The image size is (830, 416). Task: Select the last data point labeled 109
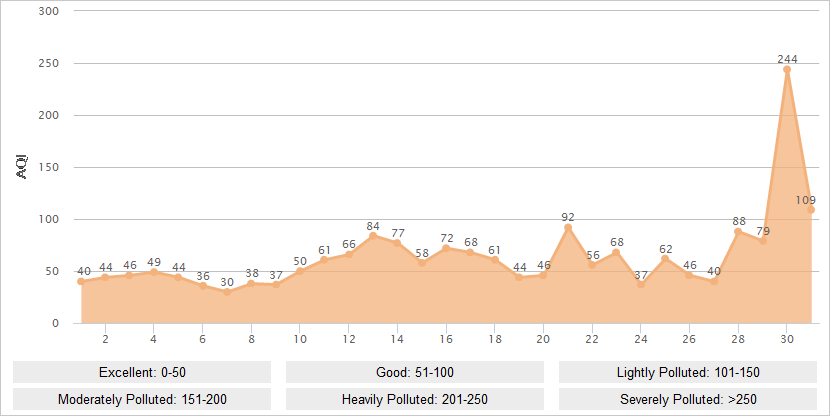point(811,210)
